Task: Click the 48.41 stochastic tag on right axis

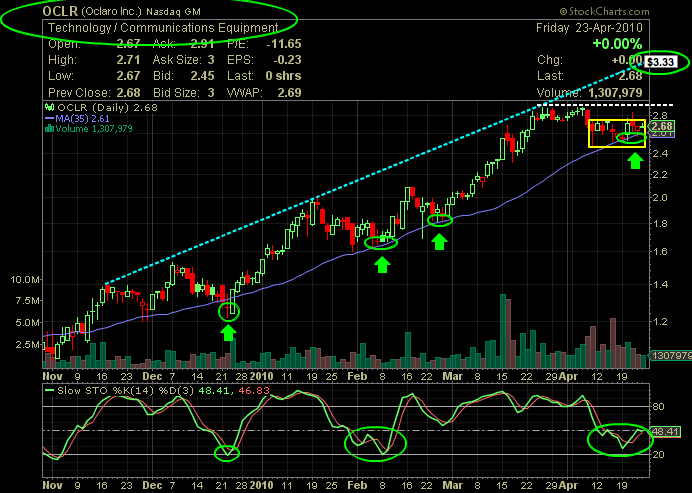Action: click(663, 431)
